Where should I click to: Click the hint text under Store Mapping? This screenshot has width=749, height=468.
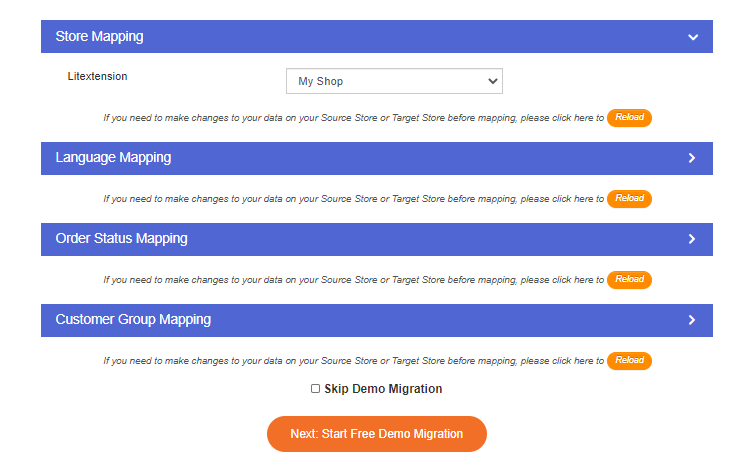(353, 118)
